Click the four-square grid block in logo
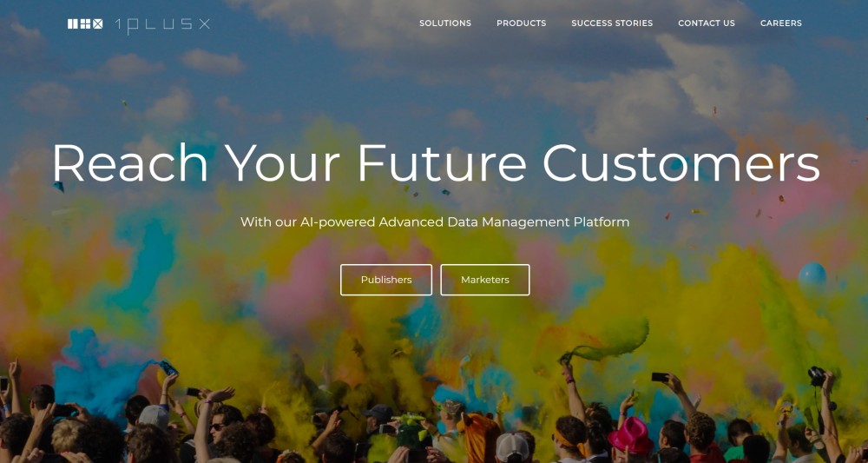 coord(86,23)
